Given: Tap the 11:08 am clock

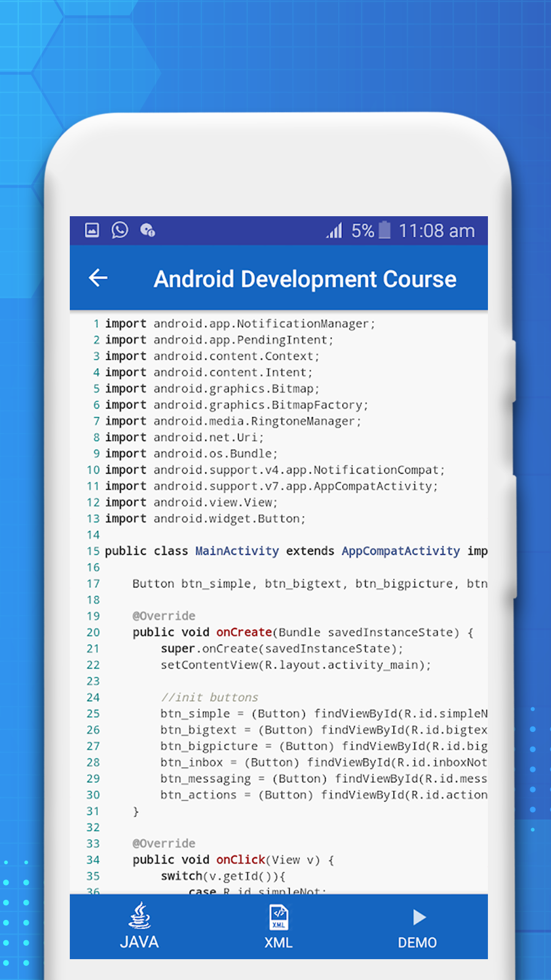Looking at the screenshot, I should pyautogui.click(x=437, y=231).
